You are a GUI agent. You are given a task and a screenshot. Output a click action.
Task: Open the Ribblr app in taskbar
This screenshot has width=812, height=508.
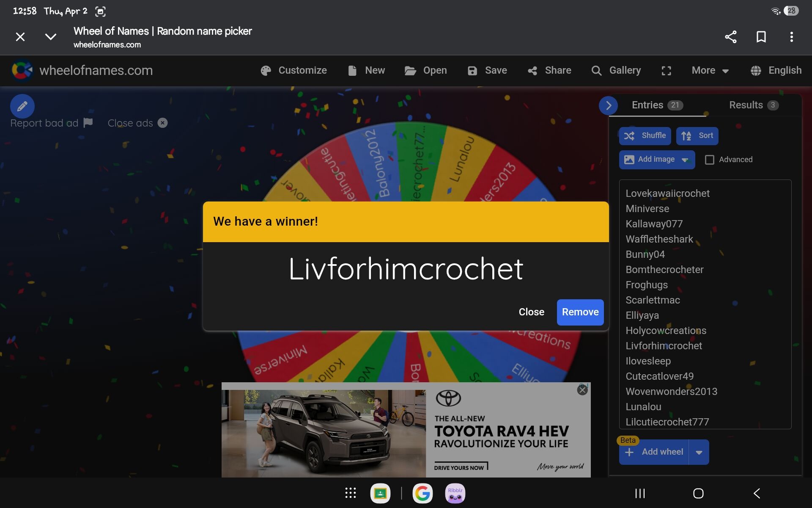(455, 493)
